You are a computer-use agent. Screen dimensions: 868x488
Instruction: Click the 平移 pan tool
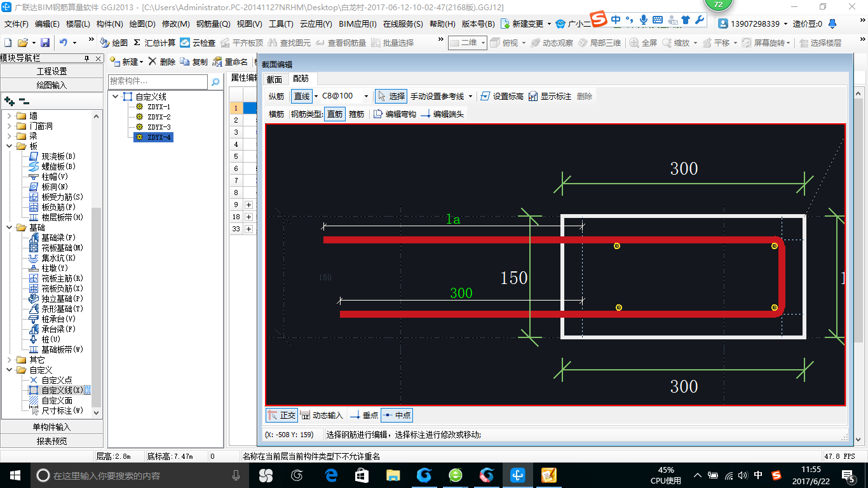tap(715, 43)
